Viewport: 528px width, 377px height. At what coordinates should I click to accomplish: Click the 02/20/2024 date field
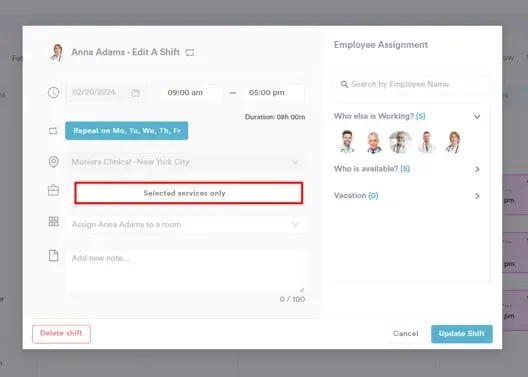(x=106, y=93)
